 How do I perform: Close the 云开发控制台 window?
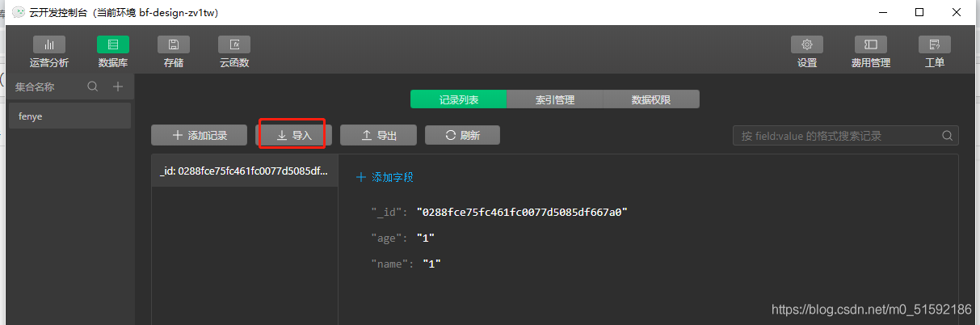957,12
